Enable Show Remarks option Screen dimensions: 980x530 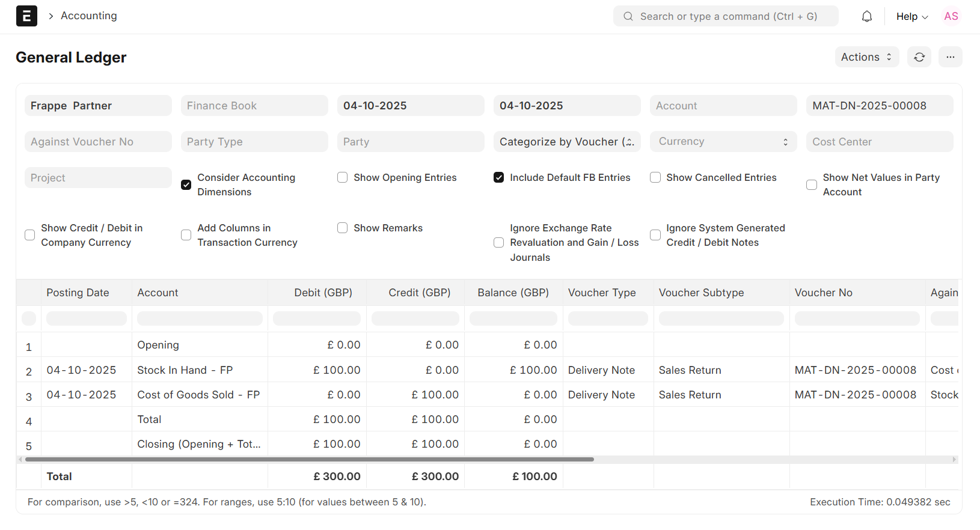tap(343, 228)
